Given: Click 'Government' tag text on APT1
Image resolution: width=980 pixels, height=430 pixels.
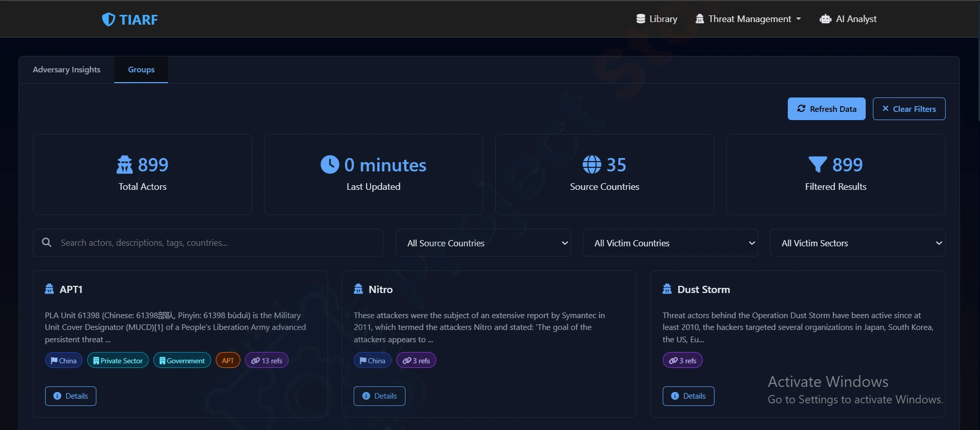Looking at the screenshot, I should pyautogui.click(x=186, y=361).
